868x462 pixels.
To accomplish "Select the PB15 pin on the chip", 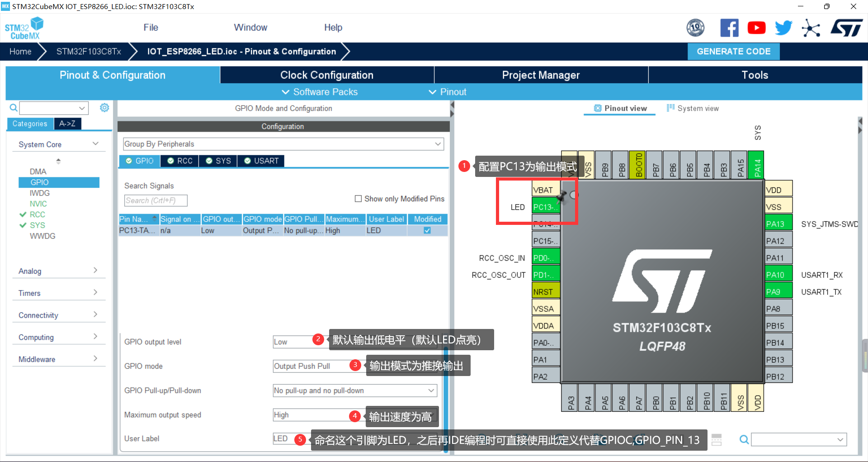I will [778, 326].
